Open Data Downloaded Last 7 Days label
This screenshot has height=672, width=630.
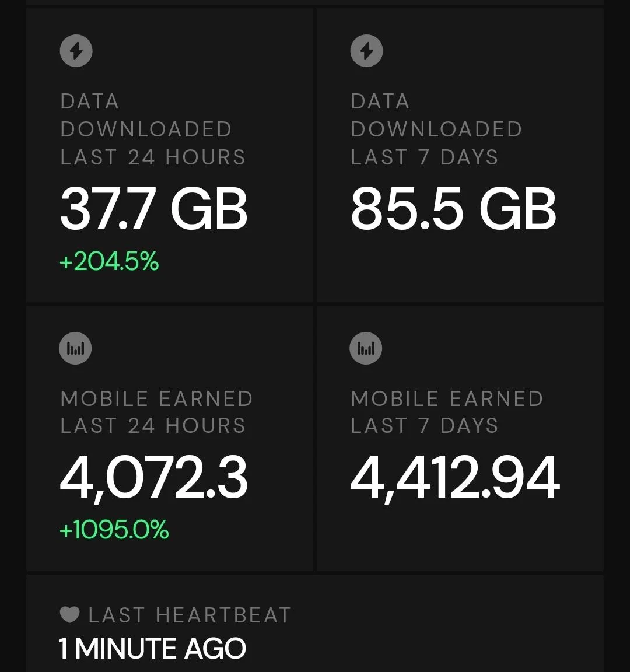[x=436, y=129]
